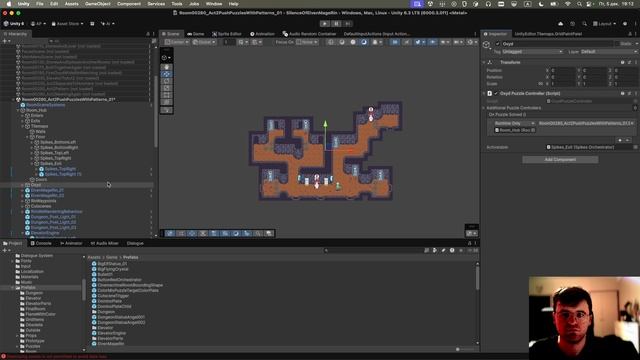Click the macOS Spotlight search icon
The height and width of the screenshot is (360, 640).
click(579, 4)
